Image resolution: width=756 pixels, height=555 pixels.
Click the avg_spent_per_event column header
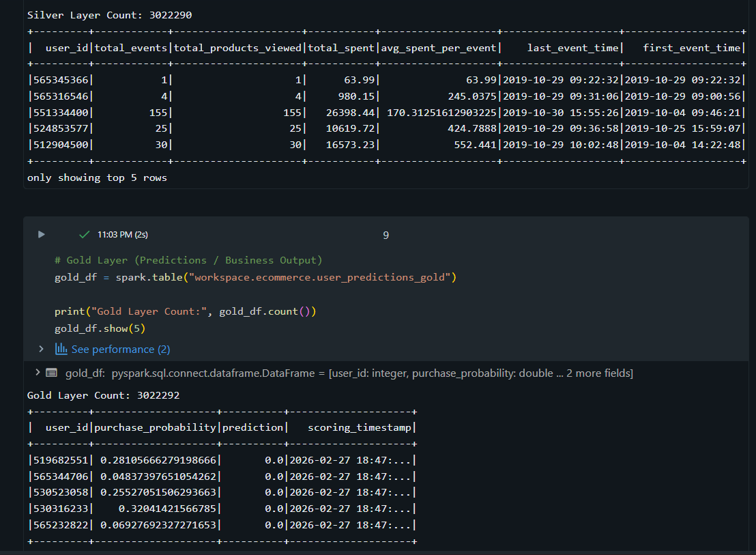click(439, 48)
